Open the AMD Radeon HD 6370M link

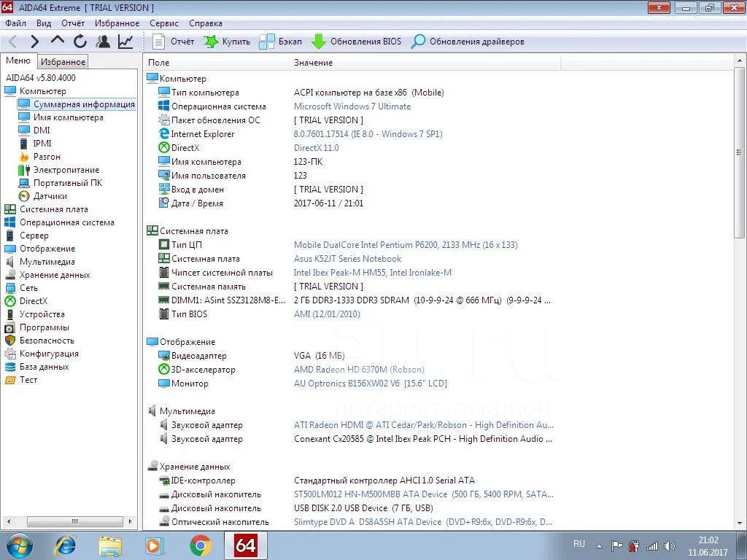(x=359, y=370)
